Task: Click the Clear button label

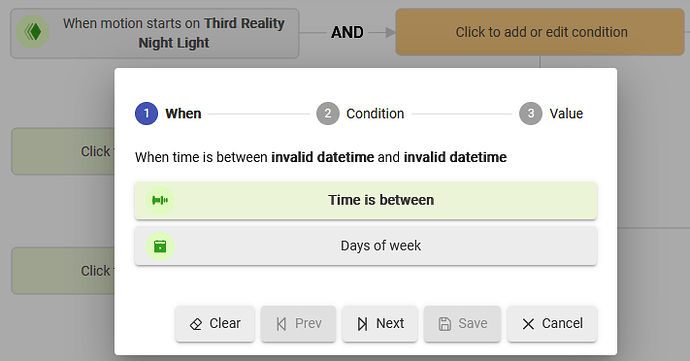Action: pyautogui.click(x=225, y=323)
